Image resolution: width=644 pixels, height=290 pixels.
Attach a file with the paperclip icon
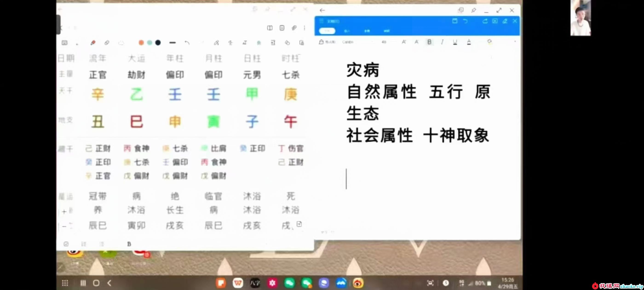point(294,28)
